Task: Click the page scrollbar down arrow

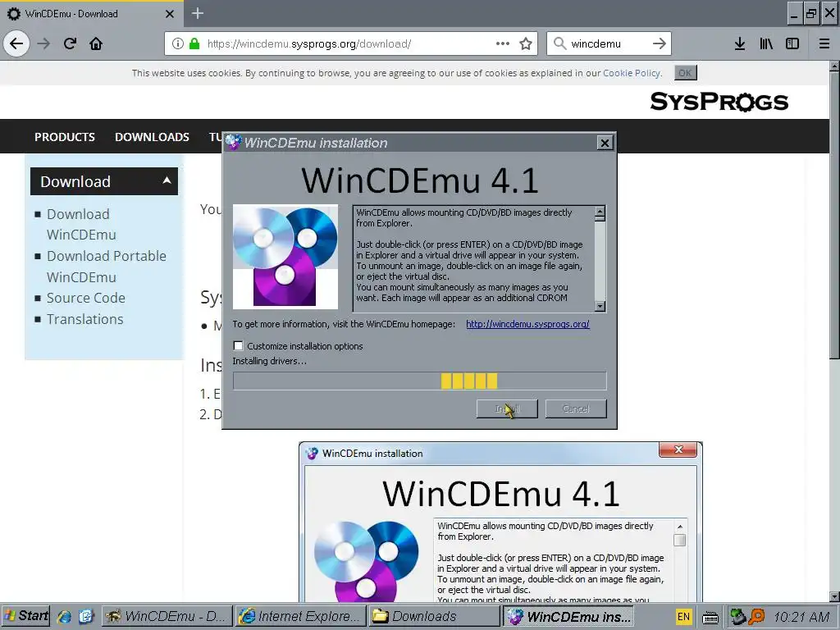Action: click(834, 596)
